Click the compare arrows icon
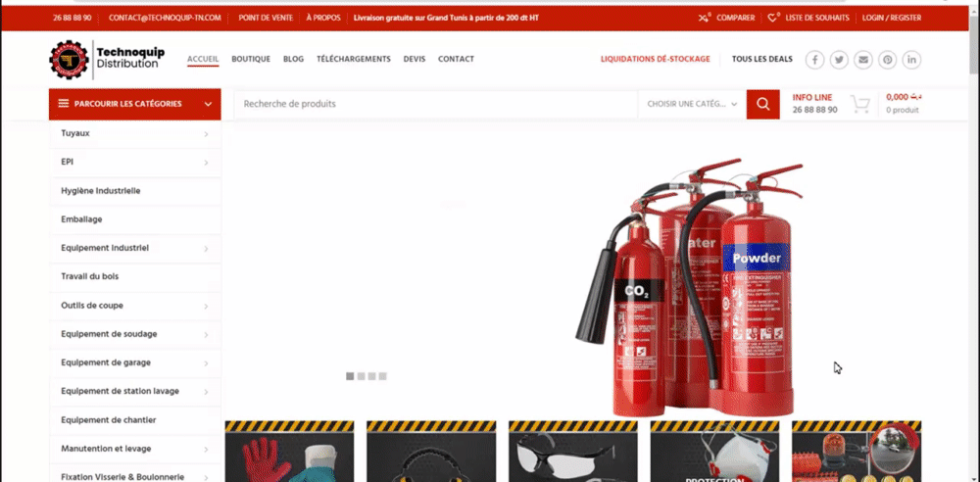Image resolution: width=980 pixels, height=482 pixels. pos(705,18)
